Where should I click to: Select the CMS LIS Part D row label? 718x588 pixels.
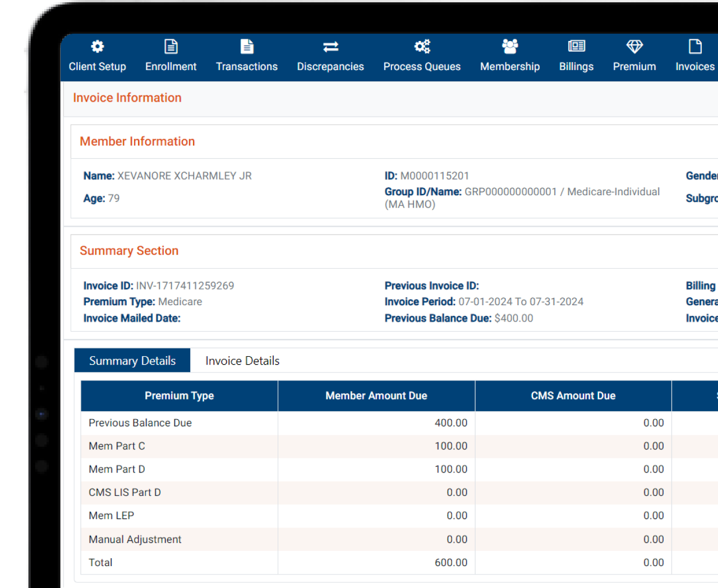click(125, 492)
